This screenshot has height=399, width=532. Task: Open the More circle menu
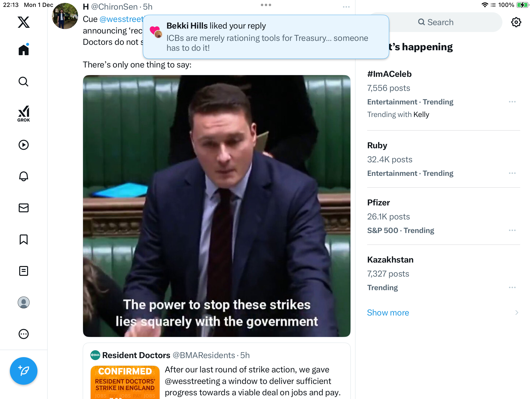(x=24, y=334)
